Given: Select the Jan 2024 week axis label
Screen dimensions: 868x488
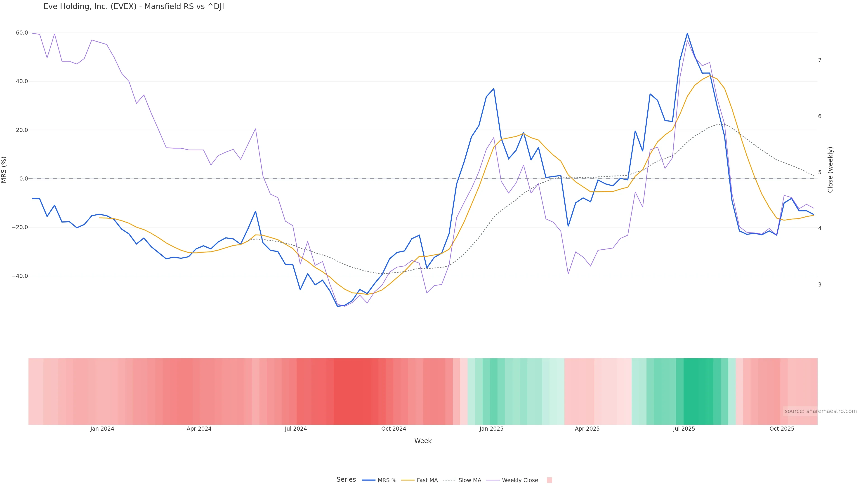Looking at the screenshot, I should point(102,429).
